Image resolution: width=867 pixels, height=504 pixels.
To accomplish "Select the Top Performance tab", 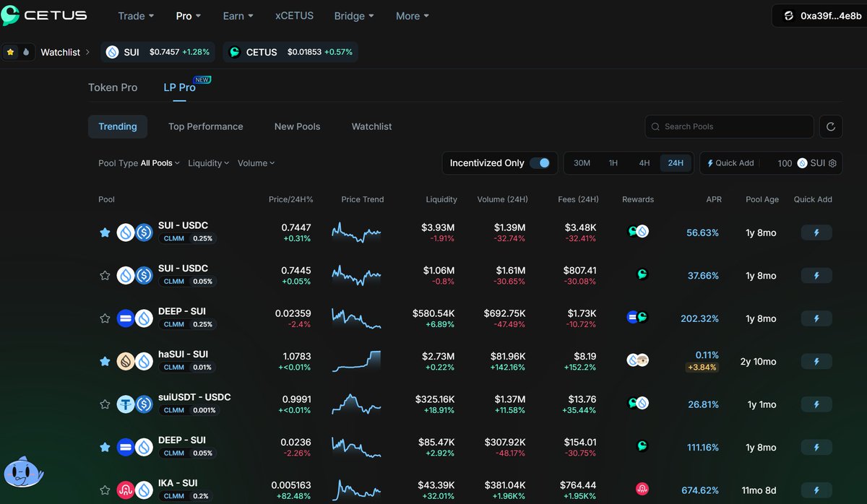I will pos(206,126).
